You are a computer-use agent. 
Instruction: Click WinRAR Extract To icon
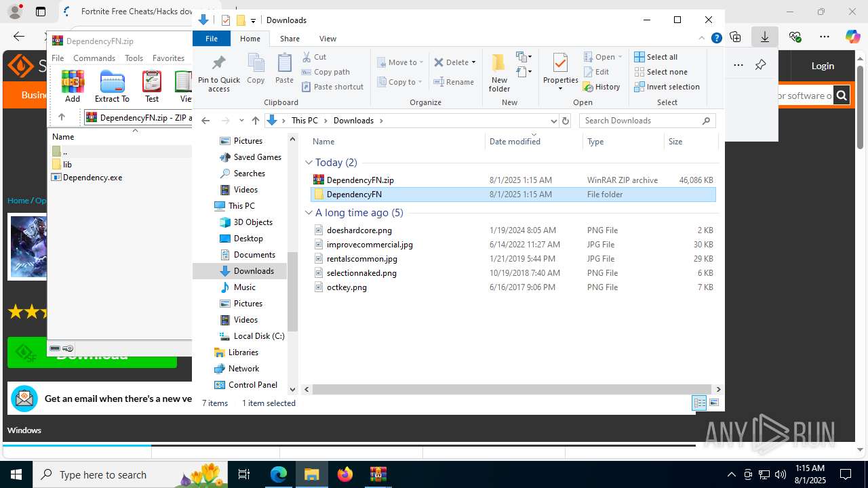pos(112,87)
